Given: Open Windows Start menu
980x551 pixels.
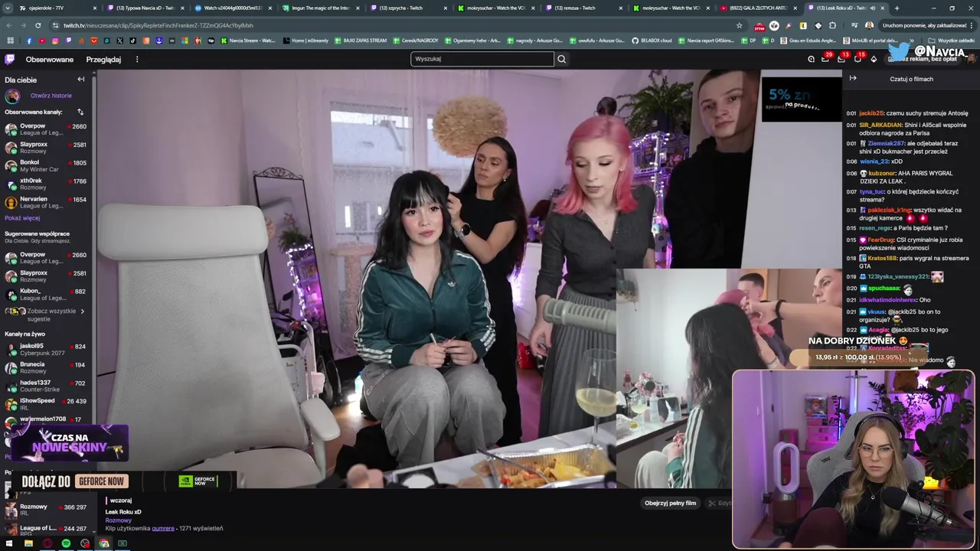Looking at the screenshot, I should click(x=9, y=543).
